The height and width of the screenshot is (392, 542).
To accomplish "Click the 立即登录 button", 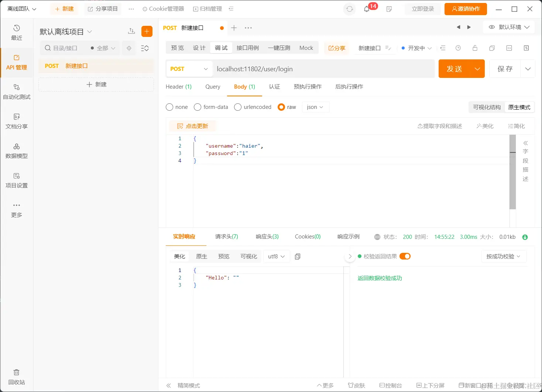I will coord(423,9).
